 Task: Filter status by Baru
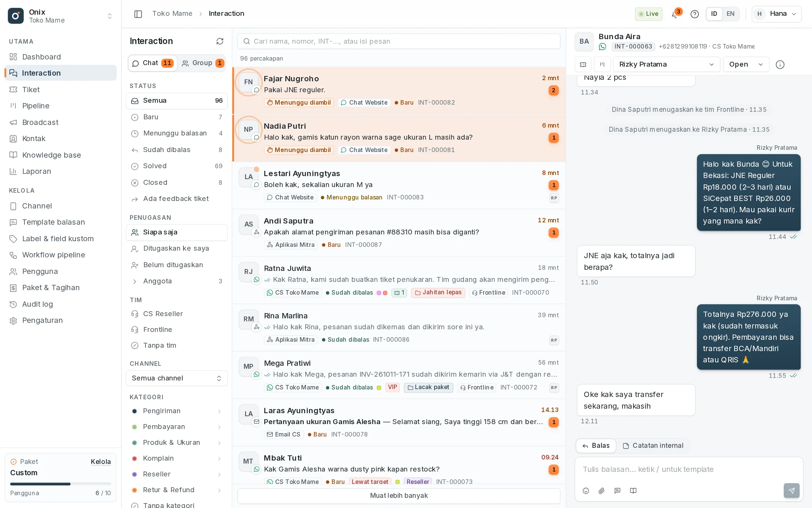click(x=177, y=117)
